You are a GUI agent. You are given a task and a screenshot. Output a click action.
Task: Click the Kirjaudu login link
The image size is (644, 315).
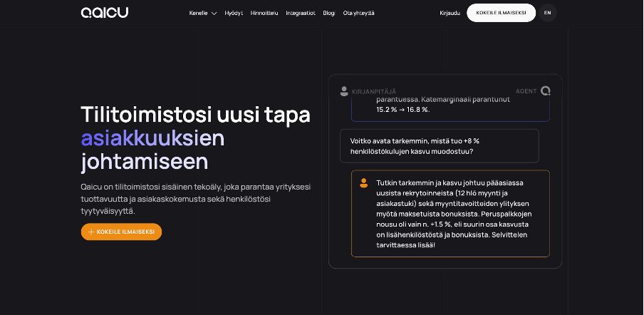pos(450,13)
